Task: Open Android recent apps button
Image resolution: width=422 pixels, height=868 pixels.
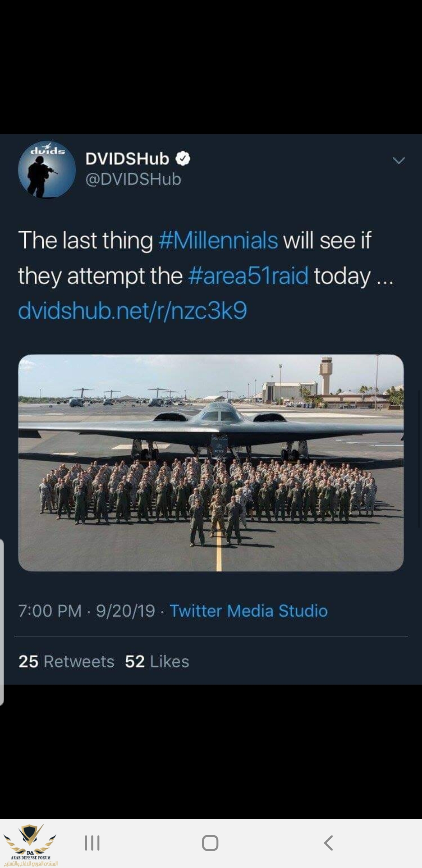Action: 92,843
